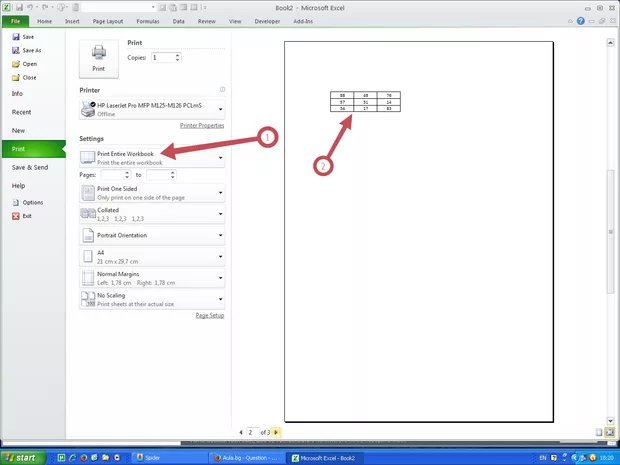Image resolution: width=620 pixels, height=465 pixels.
Task: Go to previous preview page arrow
Action: 241,433
